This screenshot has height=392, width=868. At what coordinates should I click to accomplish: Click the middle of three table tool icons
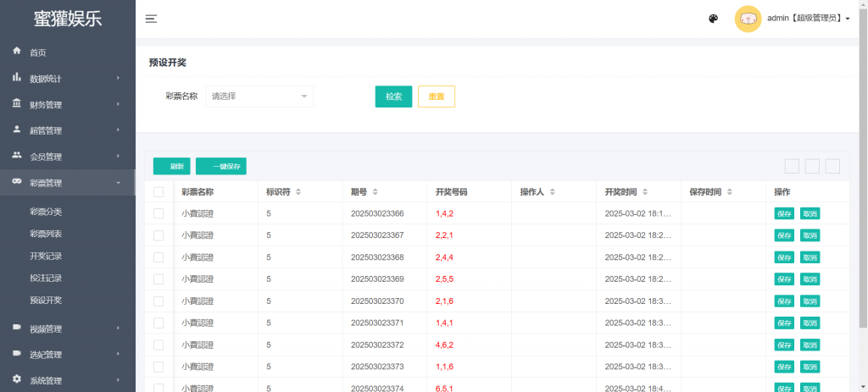click(x=812, y=167)
